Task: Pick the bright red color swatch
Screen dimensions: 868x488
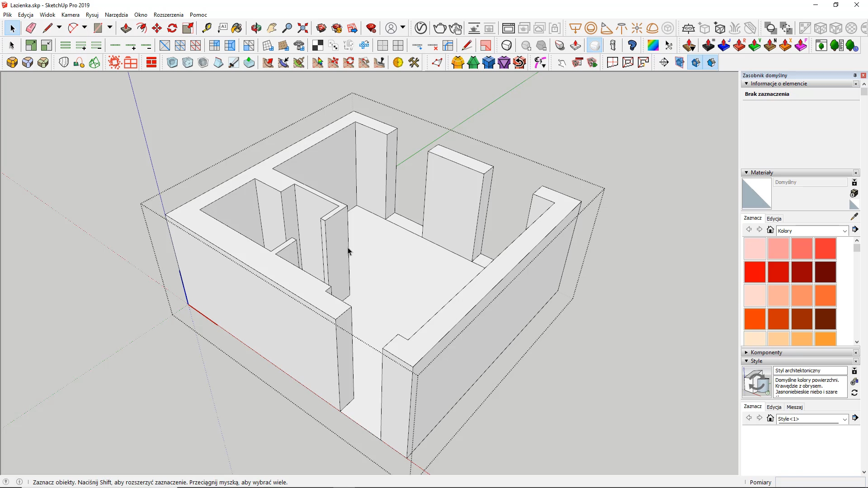Action: (x=755, y=272)
